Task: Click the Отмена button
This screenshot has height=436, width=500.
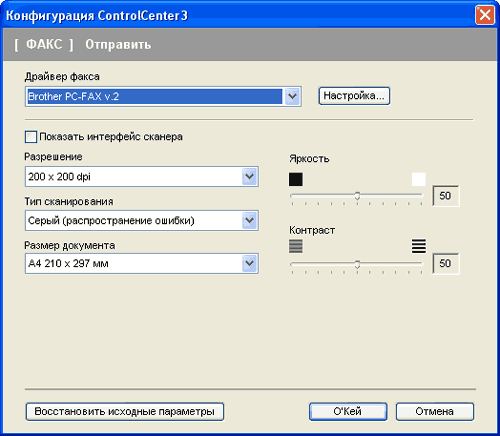Action: point(435,412)
